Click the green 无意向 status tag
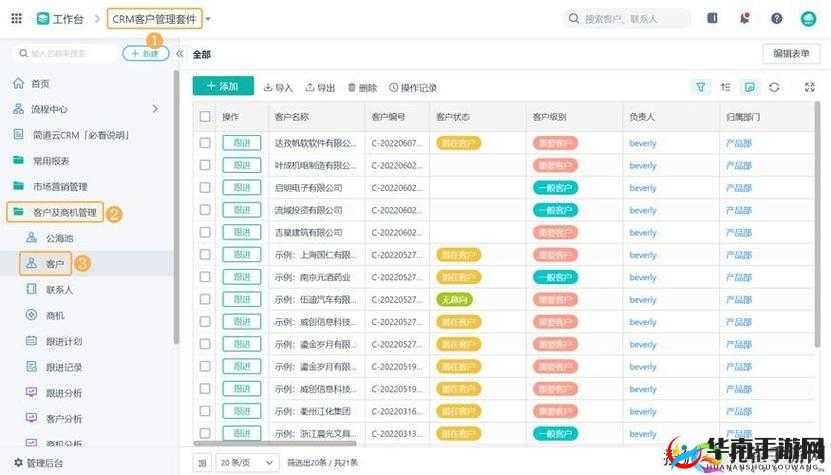831x475 pixels. (454, 300)
